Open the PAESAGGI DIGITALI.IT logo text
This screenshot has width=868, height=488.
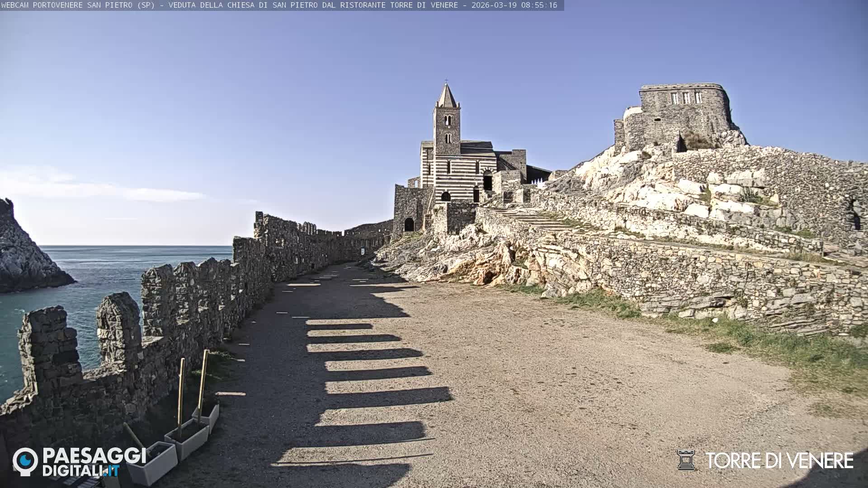(x=94, y=462)
